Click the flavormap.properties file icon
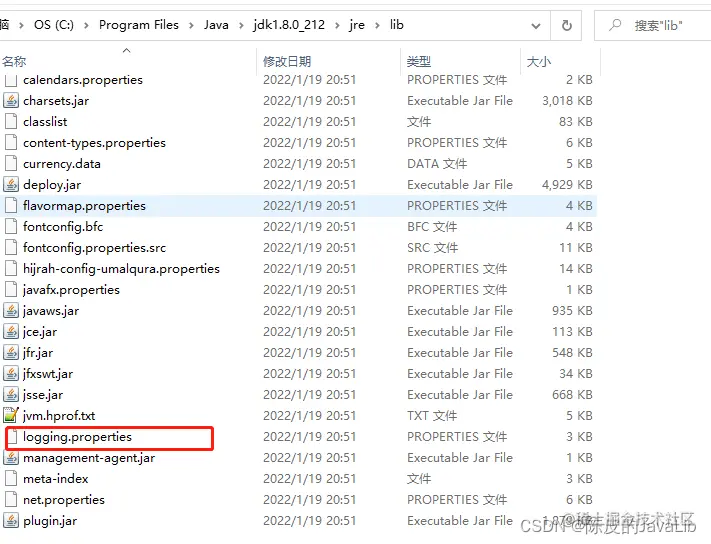Image resolution: width=711 pixels, height=544 pixels. (11, 205)
